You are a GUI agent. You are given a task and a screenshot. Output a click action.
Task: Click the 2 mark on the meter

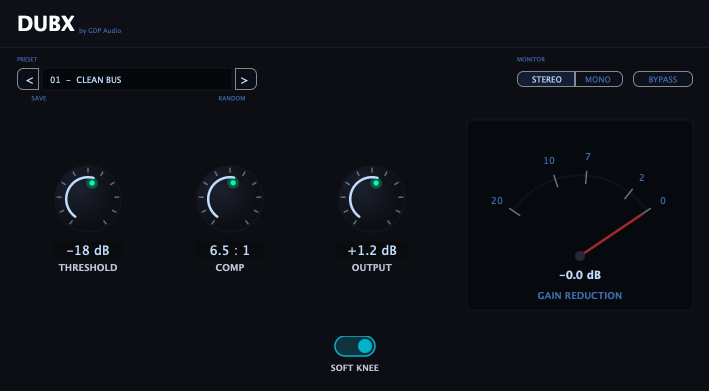coord(642,178)
